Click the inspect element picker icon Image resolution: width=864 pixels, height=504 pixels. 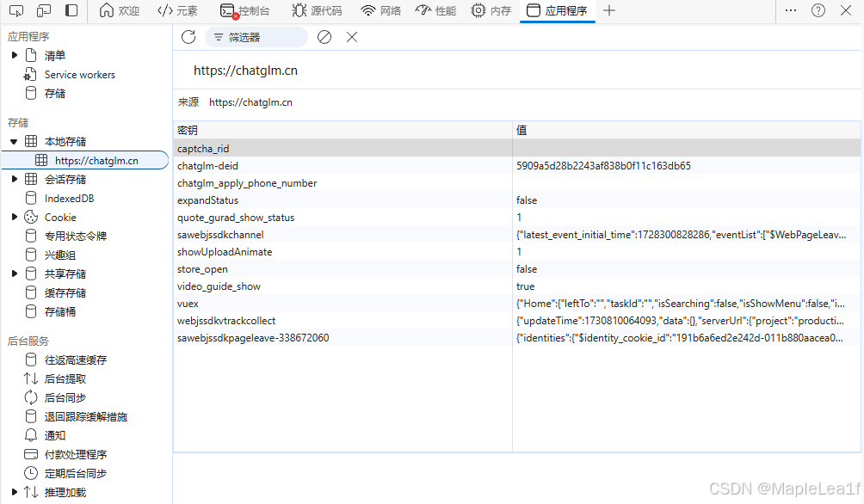click(x=16, y=10)
